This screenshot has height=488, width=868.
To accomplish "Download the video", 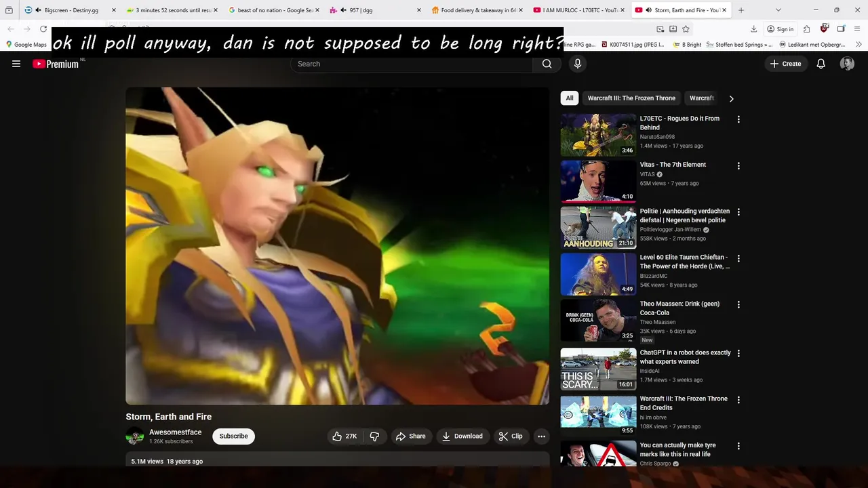I will 462,436.
